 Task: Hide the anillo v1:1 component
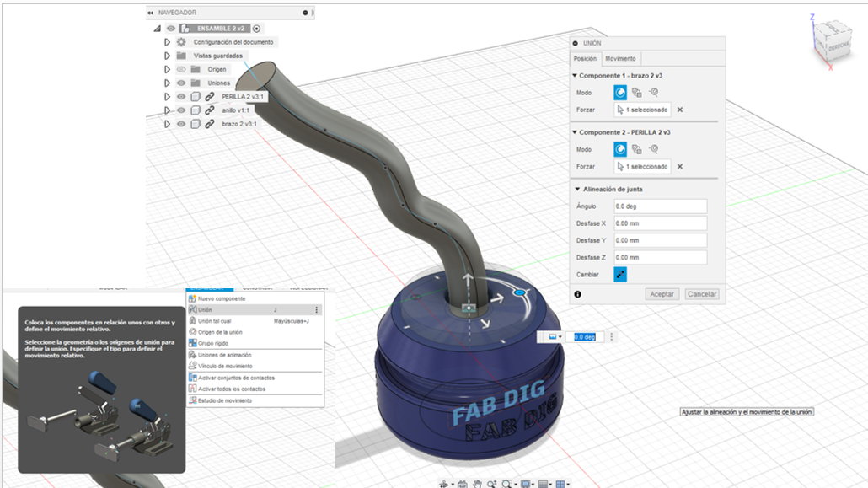[x=181, y=110]
